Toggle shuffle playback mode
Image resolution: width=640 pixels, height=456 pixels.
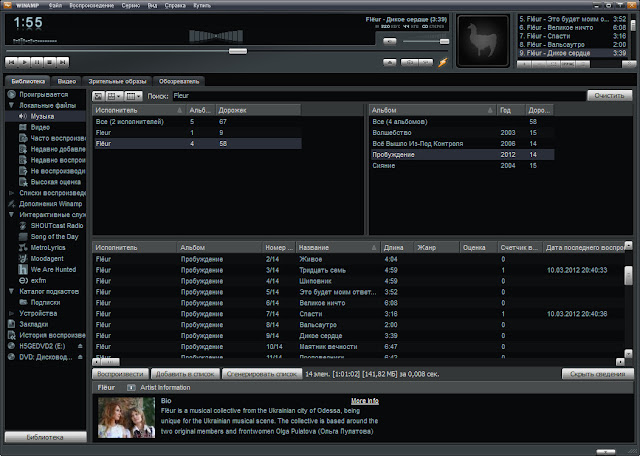coord(410,62)
